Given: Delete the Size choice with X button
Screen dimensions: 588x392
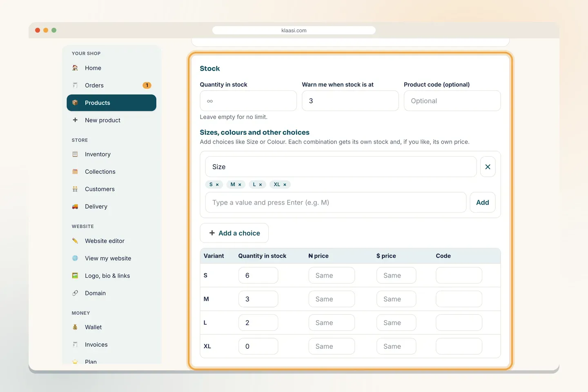Looking at the screenshot, I should 488,167.
